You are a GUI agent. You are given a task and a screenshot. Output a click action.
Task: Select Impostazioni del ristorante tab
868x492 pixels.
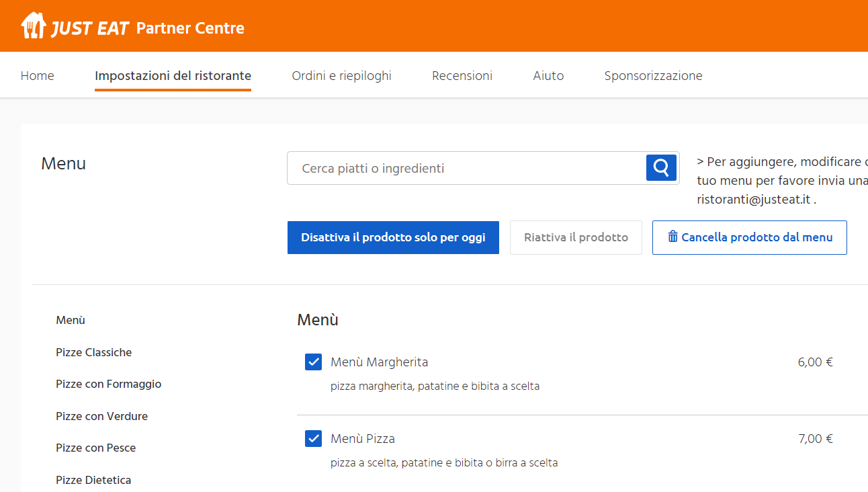[173, 76]
